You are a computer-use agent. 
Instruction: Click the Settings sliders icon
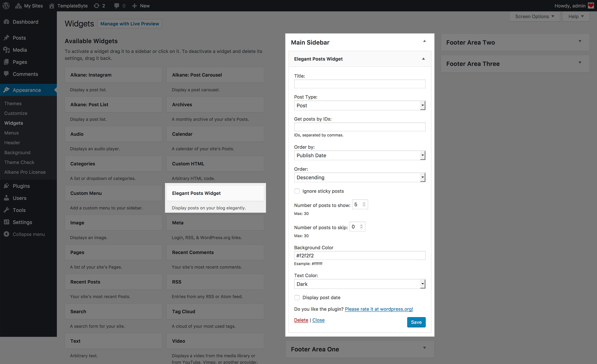coord(7,222)
